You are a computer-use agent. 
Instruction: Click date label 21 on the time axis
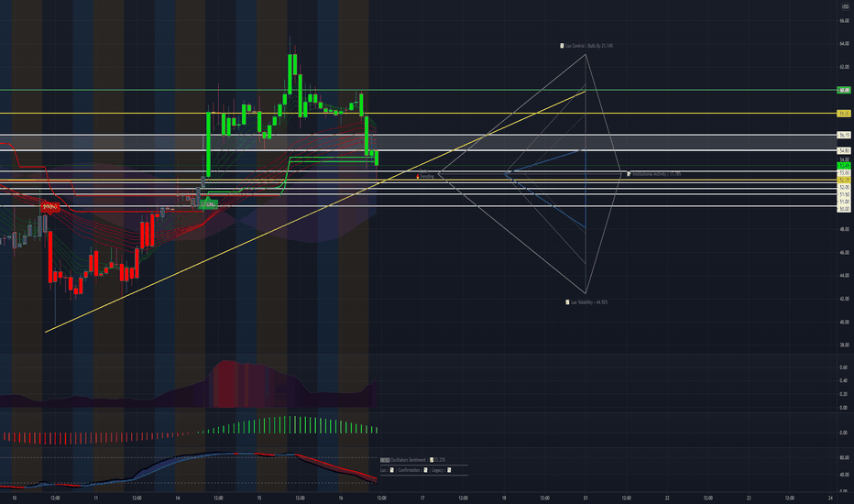pos(586,498)
